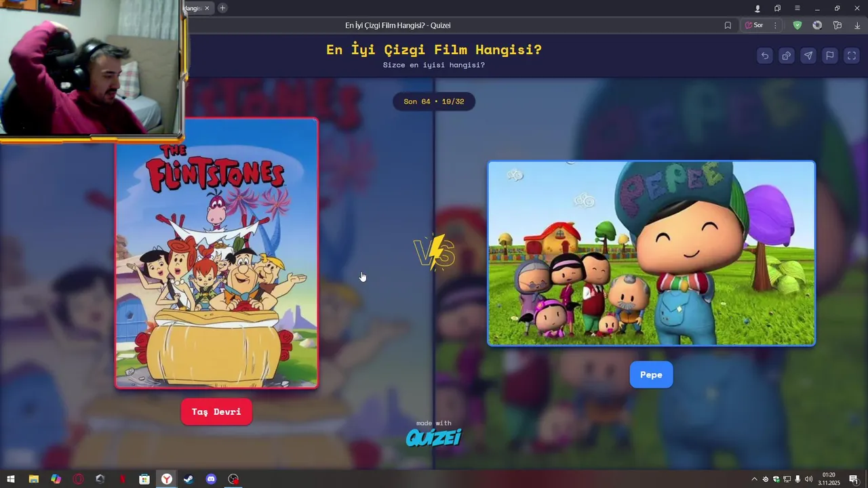Open Microsoft Store from taskbar
Screen dimensions: 868x488
tap(144, 479)
